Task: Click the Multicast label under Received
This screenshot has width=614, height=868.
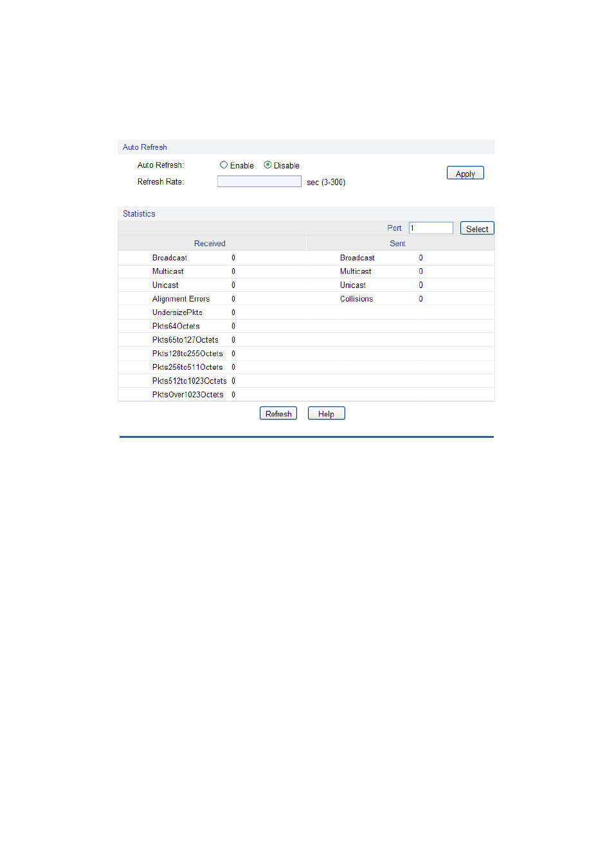Action: click(168, 271)
